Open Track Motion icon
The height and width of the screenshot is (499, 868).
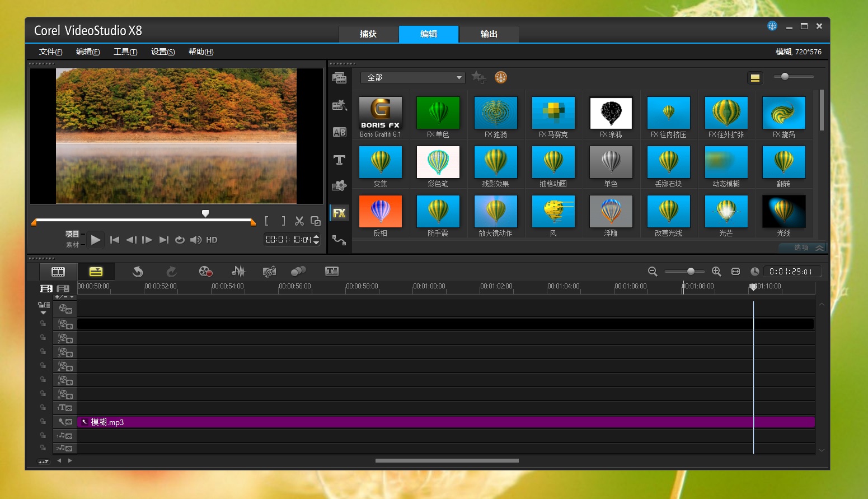point(298,272)
